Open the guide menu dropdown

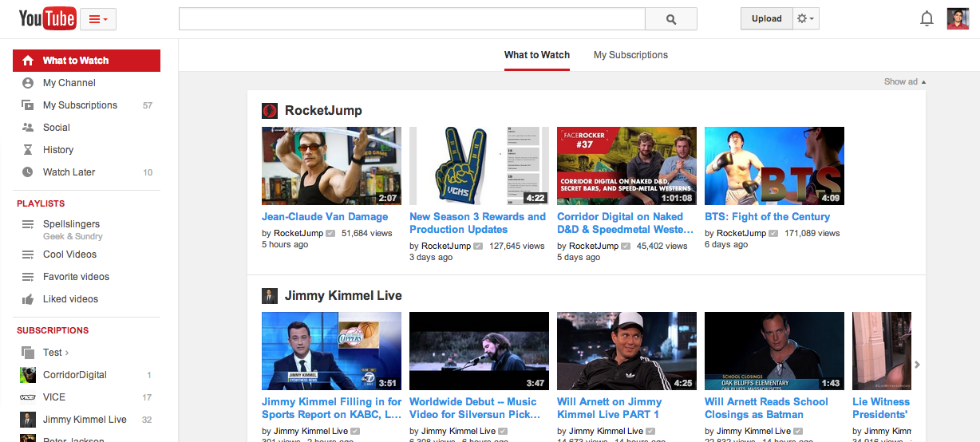click(x=99, y=19)
